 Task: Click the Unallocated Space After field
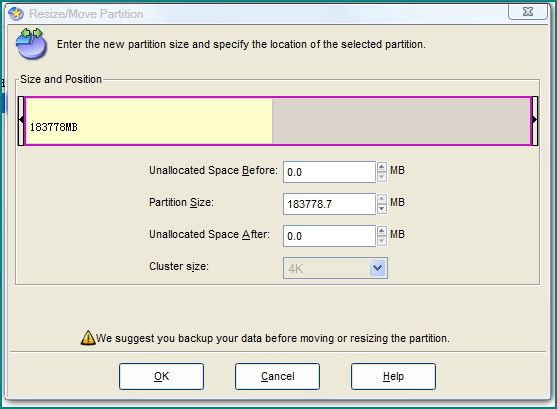[x=329, y=236]
